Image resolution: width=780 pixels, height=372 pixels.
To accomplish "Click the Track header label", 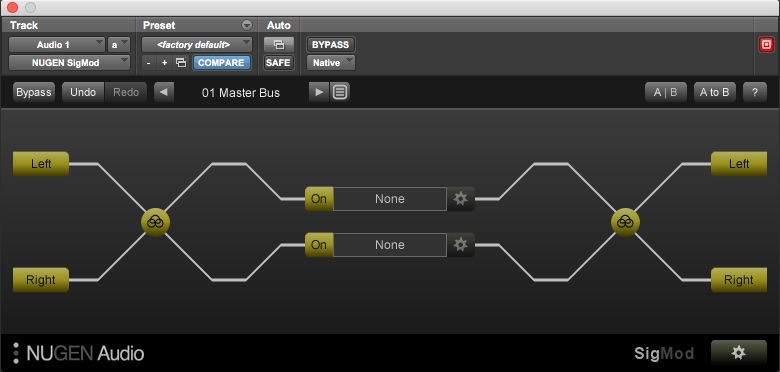I will point(24,25).
